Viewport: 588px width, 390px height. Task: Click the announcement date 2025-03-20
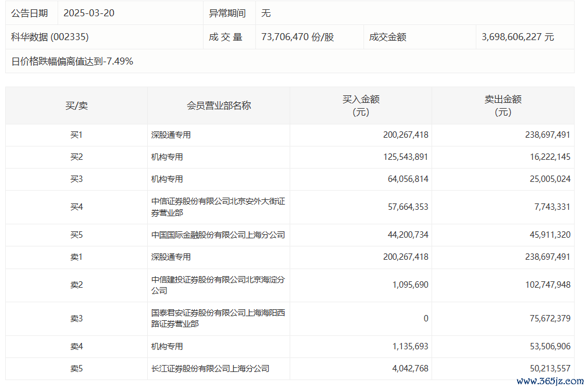pyautogui.click(x=89, y=13)
